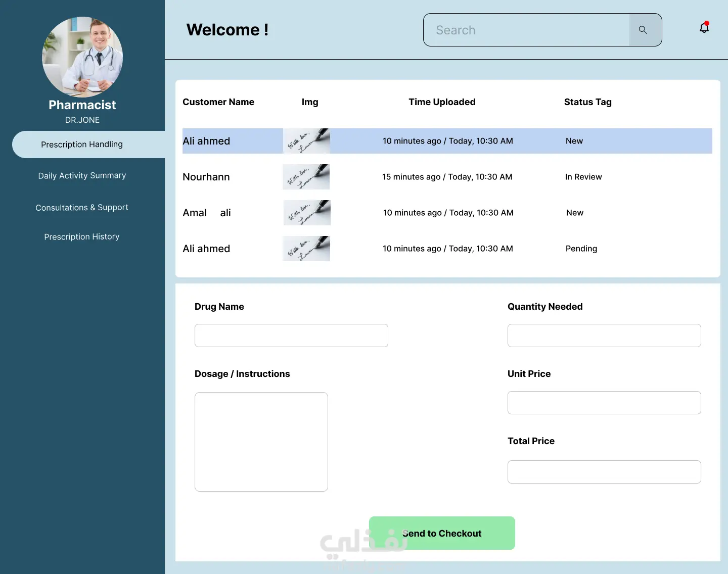Click the search magnifier icon
728x574 pixels.
tap(643, 30)
